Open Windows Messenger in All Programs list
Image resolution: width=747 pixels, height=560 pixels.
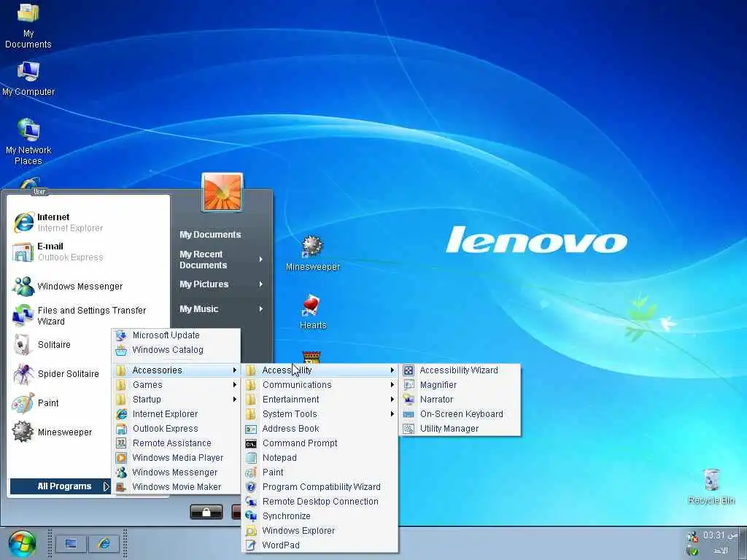(177, 472)
